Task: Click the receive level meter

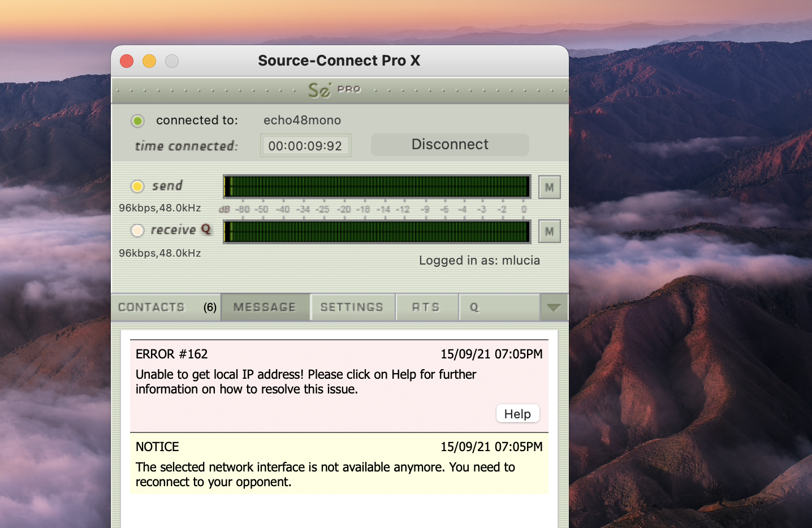Action: coord(377,232)
